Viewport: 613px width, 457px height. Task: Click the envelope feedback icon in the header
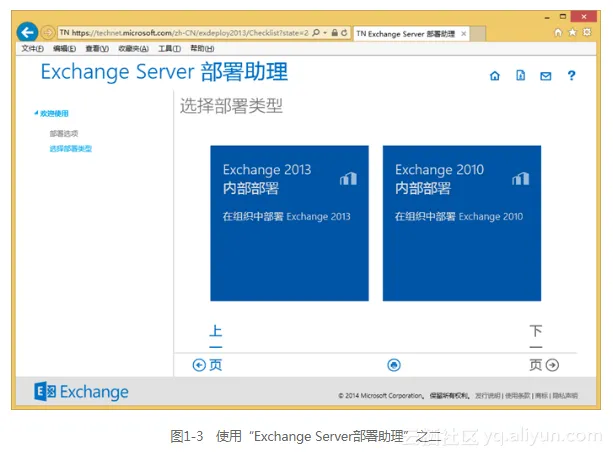click(546, 76)
